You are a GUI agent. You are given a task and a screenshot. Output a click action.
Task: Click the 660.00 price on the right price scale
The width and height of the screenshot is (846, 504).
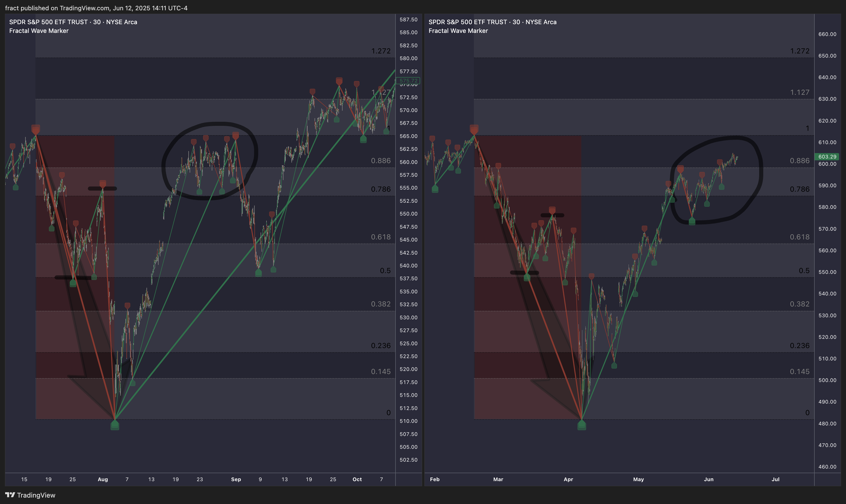point(827,34)
